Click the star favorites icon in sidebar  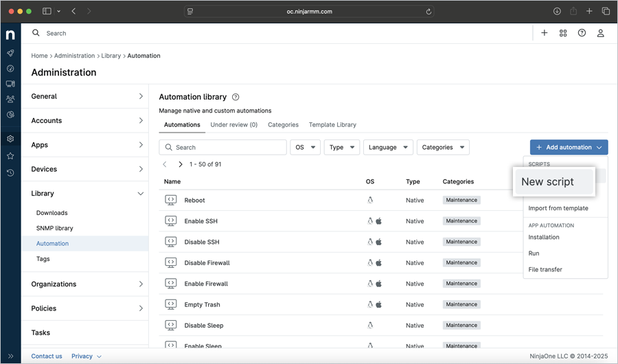click(x=10, y=156)
